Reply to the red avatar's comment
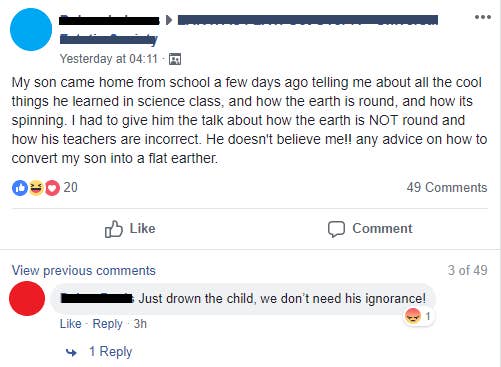Viewport: 501px width, 367px height. 107,324
